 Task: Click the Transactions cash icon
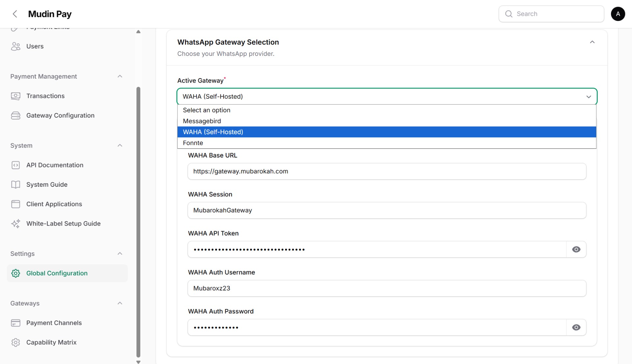click(15, 96)
